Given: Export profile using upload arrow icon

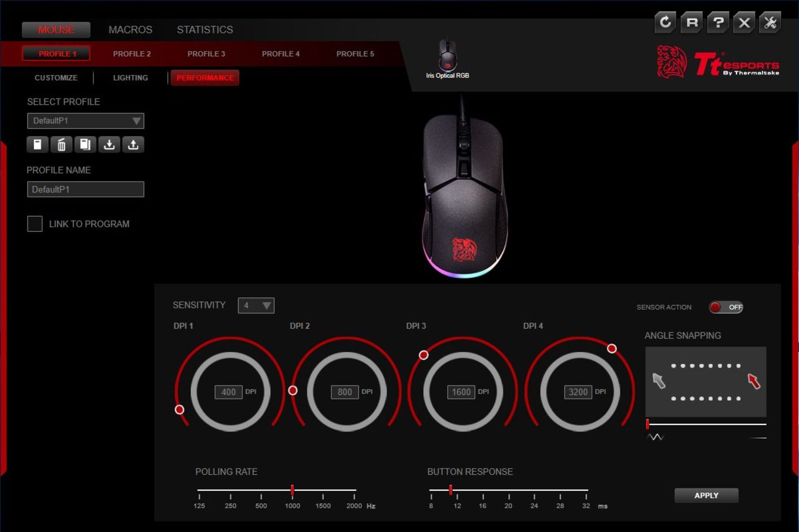Looking at the screenshot, I should click(x=133, y=144).
